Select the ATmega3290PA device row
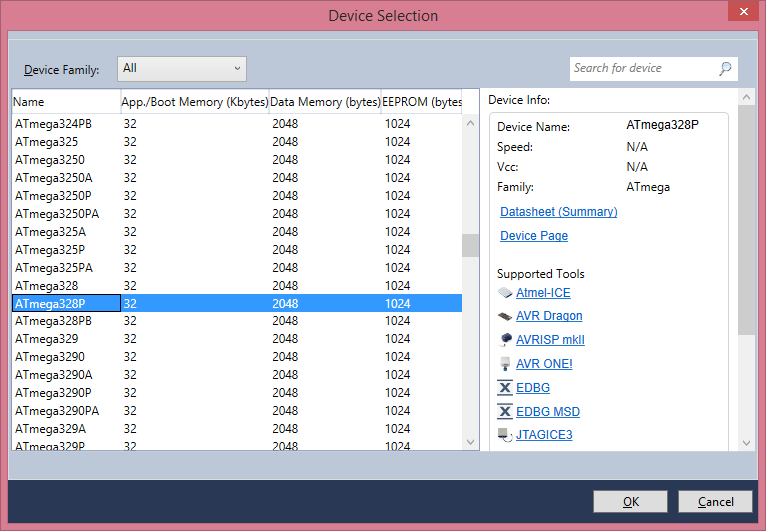Image resolution: width=766 pixels, height=531 pixels. point(237,411)
